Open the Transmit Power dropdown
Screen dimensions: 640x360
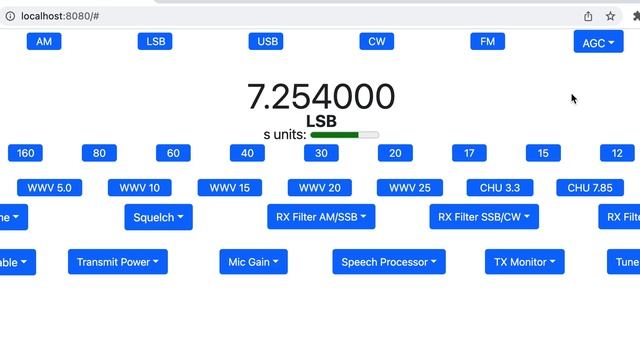click(118, 262)
